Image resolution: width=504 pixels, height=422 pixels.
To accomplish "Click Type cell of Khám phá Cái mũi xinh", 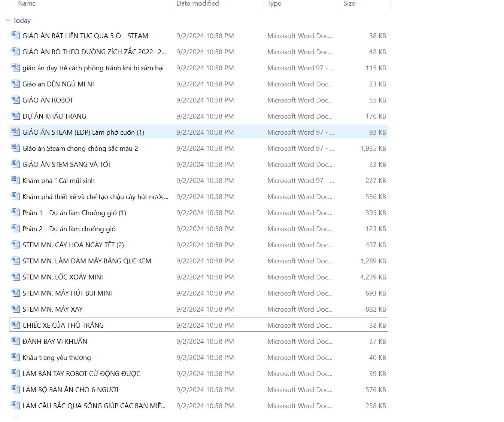I will [x=301, y=181].
